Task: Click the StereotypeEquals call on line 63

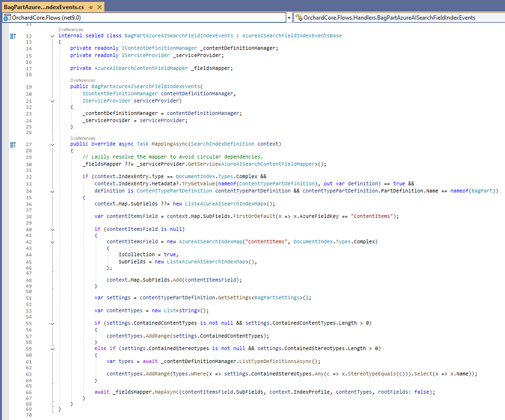Action: (x=371, y=374)
